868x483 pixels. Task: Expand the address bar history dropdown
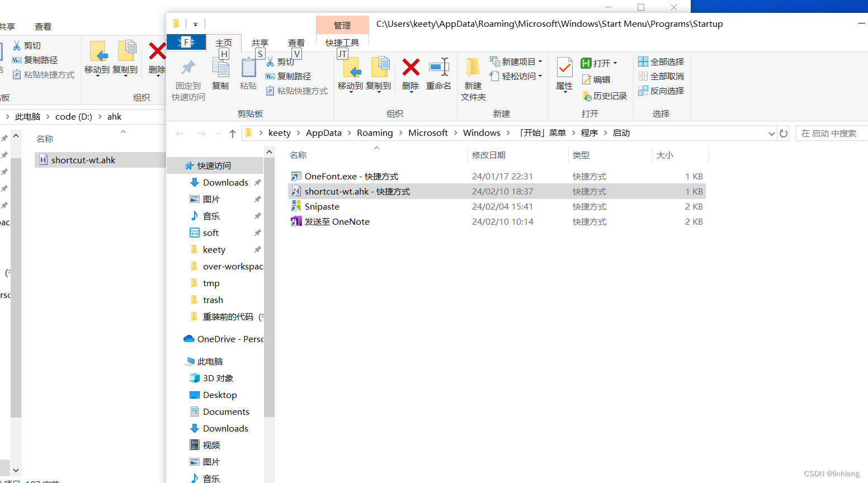pyautogui.click(x=772, y=133)
